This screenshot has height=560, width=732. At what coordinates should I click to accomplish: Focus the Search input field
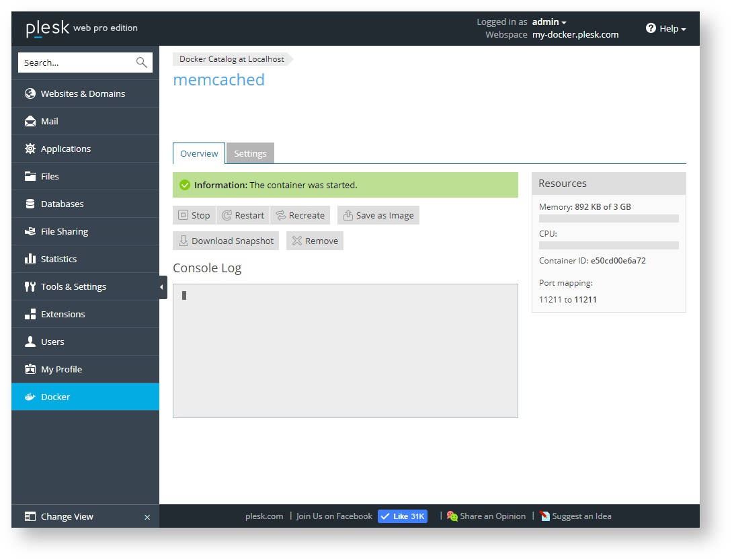click(x=75, y=63)
